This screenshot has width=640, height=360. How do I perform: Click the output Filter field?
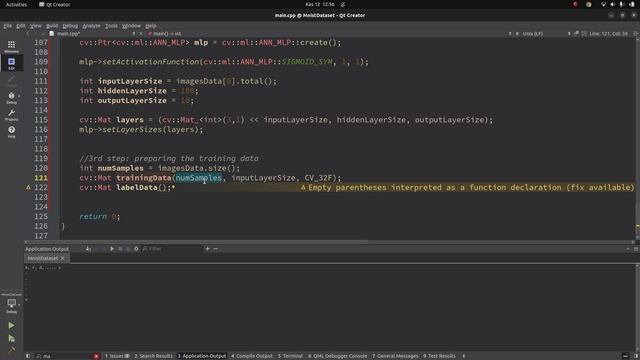point(172,249)
